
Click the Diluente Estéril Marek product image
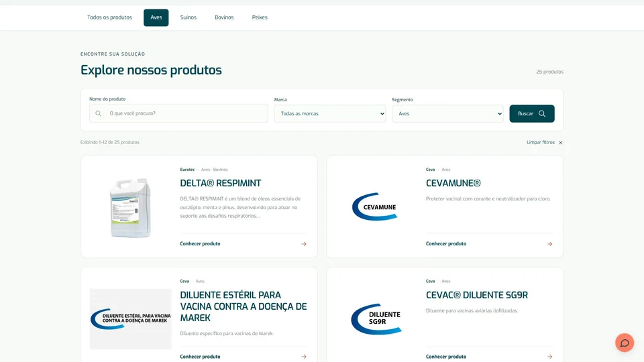pyautogui.click(x=131, y=319)
